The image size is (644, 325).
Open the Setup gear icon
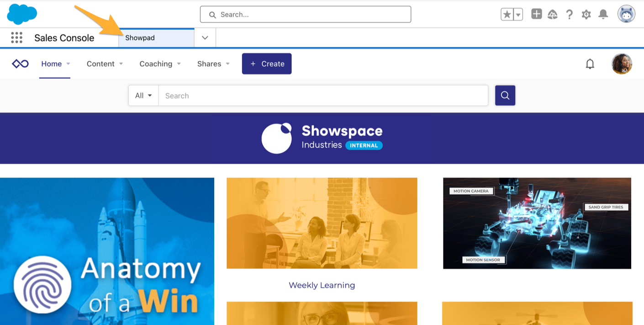[586, 15]
